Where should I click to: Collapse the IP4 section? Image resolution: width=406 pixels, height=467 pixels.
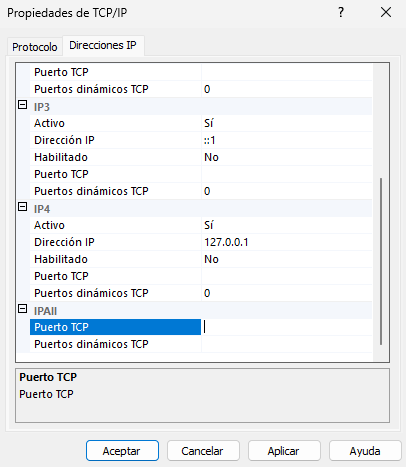click(x=22, y=207)
